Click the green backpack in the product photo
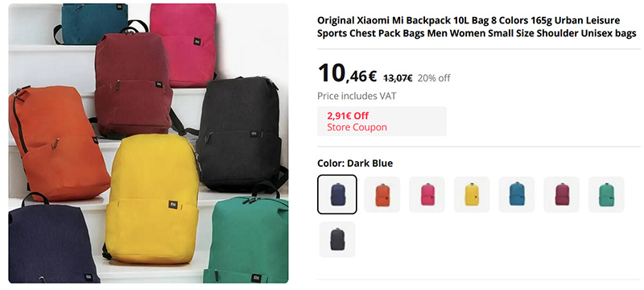644x290 pixels. click(x=246, y=240)
